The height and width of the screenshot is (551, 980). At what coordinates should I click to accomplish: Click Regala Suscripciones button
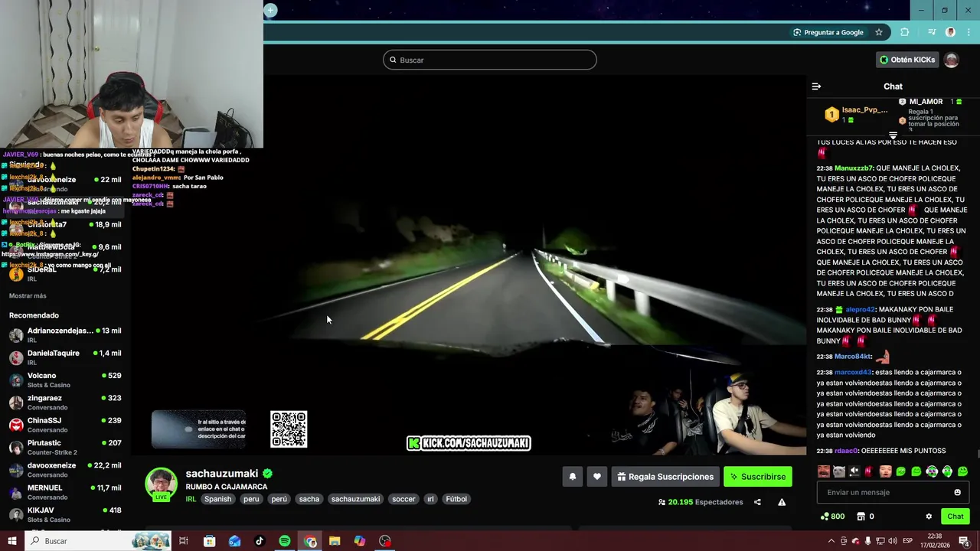(665, 477)
